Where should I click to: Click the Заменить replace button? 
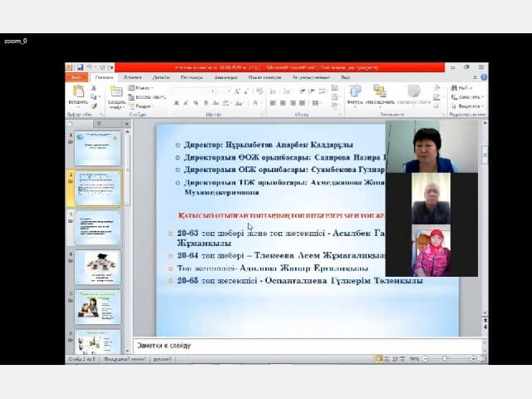tap(468, 97)
